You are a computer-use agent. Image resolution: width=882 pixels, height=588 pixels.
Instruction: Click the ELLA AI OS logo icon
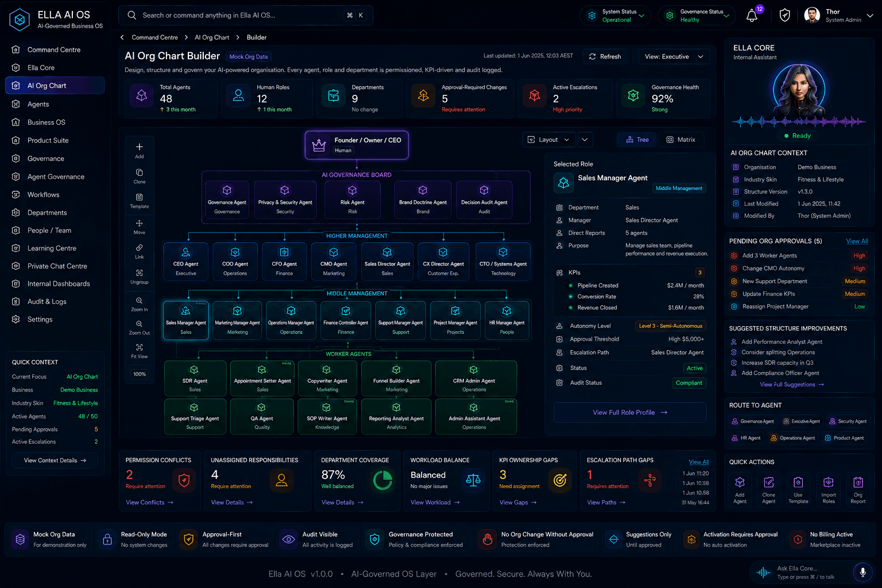(20, 20)
